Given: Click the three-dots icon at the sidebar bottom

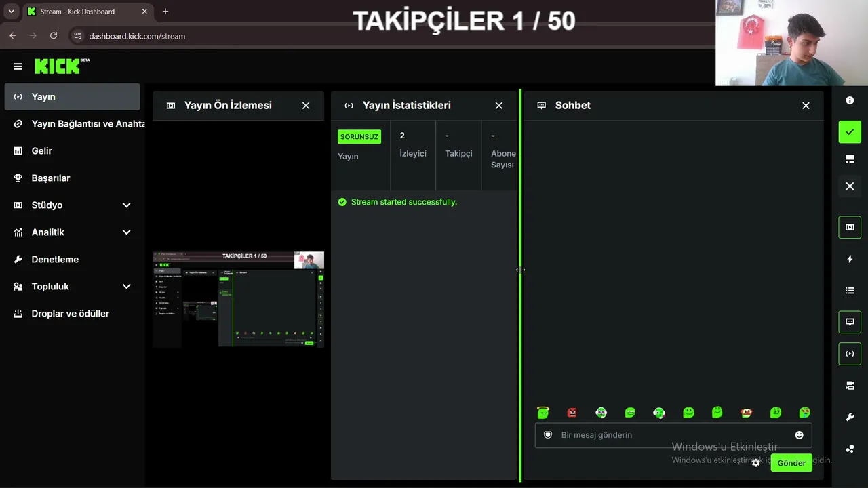Looking at the screenshot, I should tap(850, 449).
